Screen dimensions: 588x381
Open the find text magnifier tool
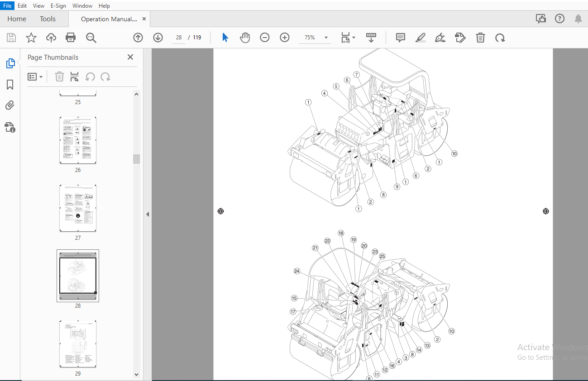(x=91, y=38)
